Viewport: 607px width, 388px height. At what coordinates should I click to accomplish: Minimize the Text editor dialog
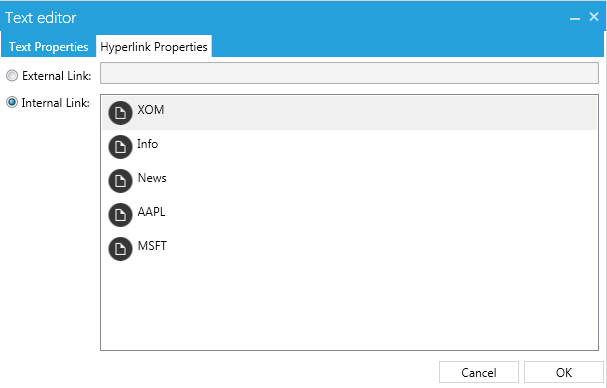575,18
